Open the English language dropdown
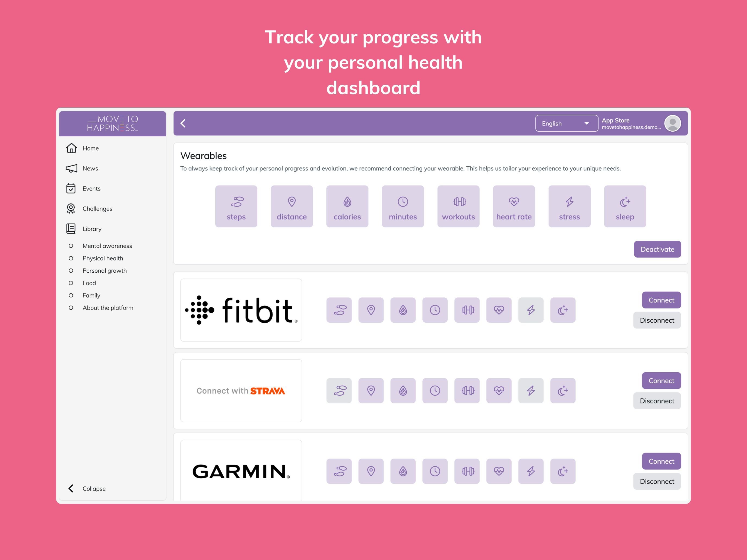Image resolution: width=747 pixels, height=560 pixels. [x=566, y=123]
